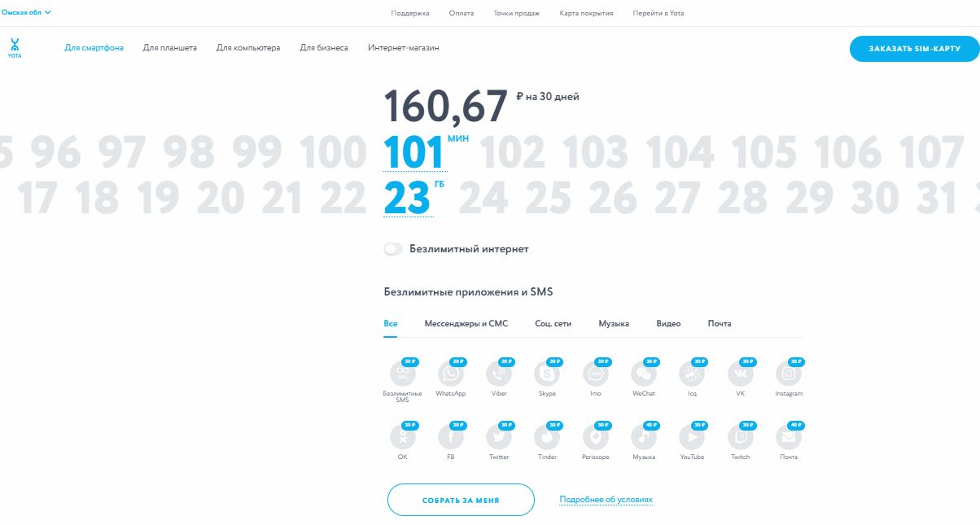Open Для планшета menu item
Viewport: 980px width, 525px height.
click(x=170, y=48)
